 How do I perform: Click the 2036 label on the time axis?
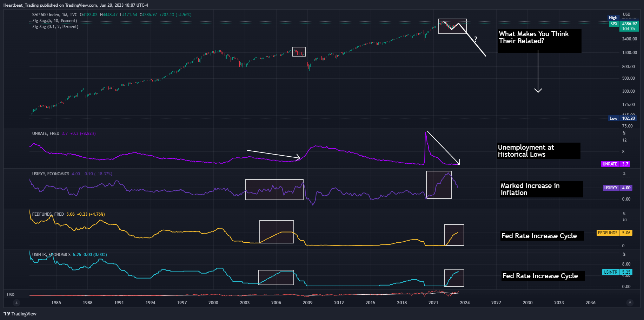pos(591,303)
